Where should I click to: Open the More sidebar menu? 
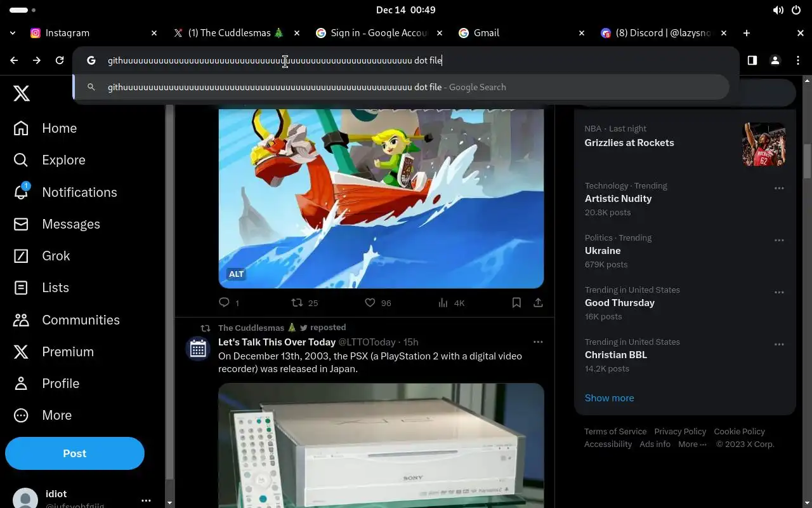[x=43, y=415]
